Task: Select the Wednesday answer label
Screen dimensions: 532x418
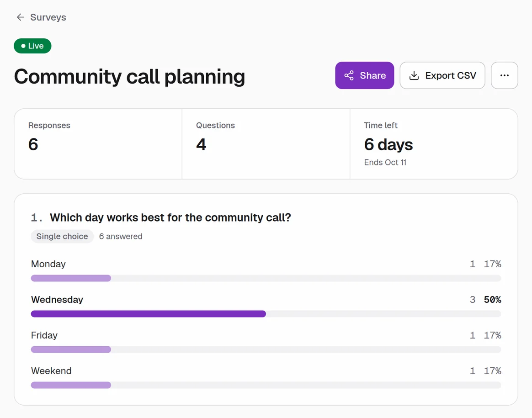Action: 57,300
